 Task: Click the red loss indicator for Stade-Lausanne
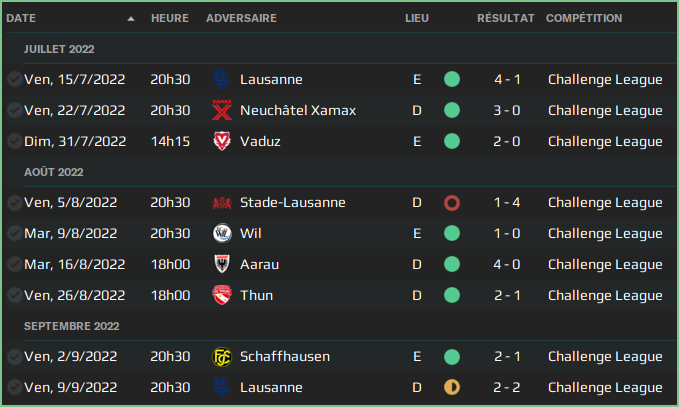452,203
